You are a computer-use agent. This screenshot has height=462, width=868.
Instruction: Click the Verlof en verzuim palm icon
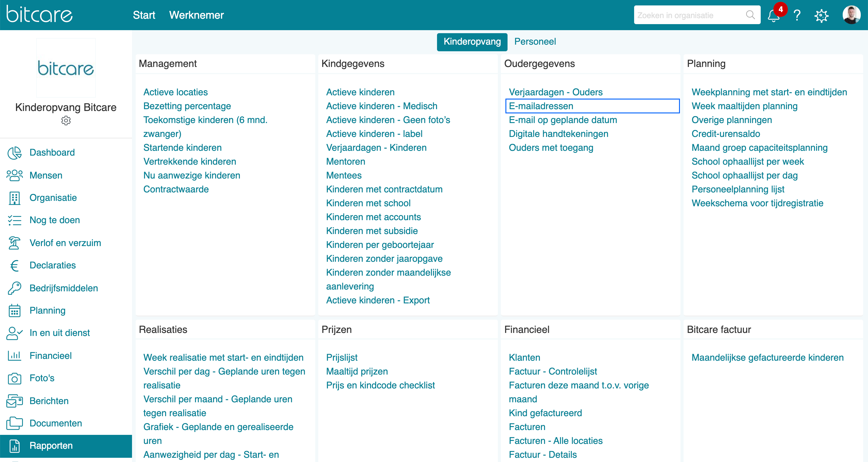(14, 243)
